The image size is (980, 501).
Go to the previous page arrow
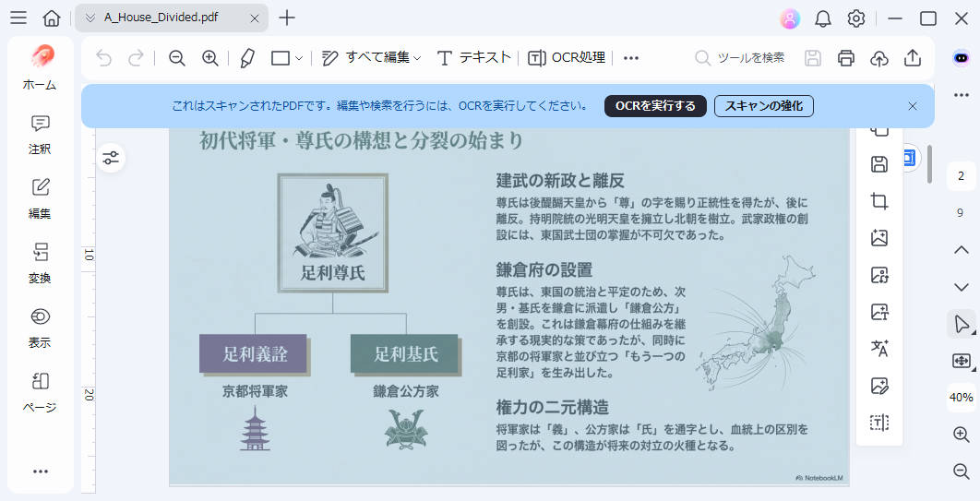click(962, 250)
